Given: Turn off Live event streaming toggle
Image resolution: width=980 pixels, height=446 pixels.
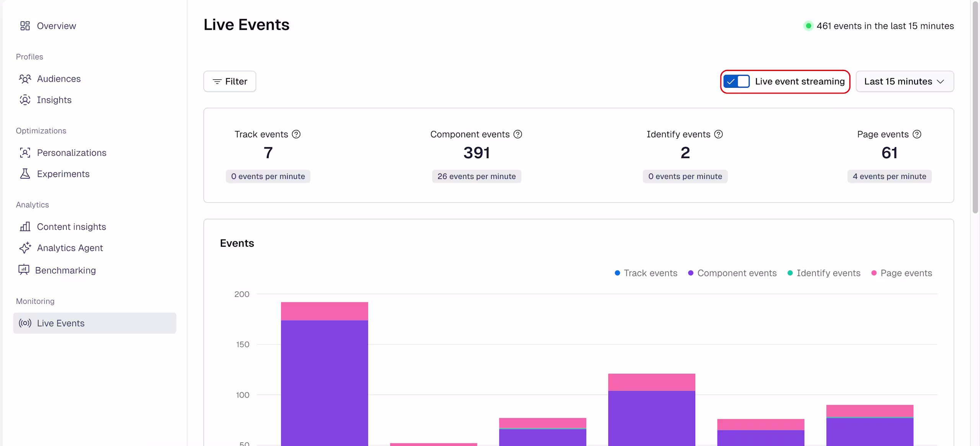Looking at the screenshot, I should tap(737, 81).
